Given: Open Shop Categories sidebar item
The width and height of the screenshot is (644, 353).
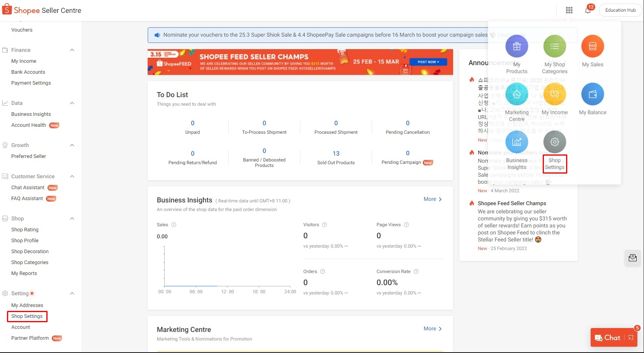Looking at the screenshot, I should tap(30, 263).
